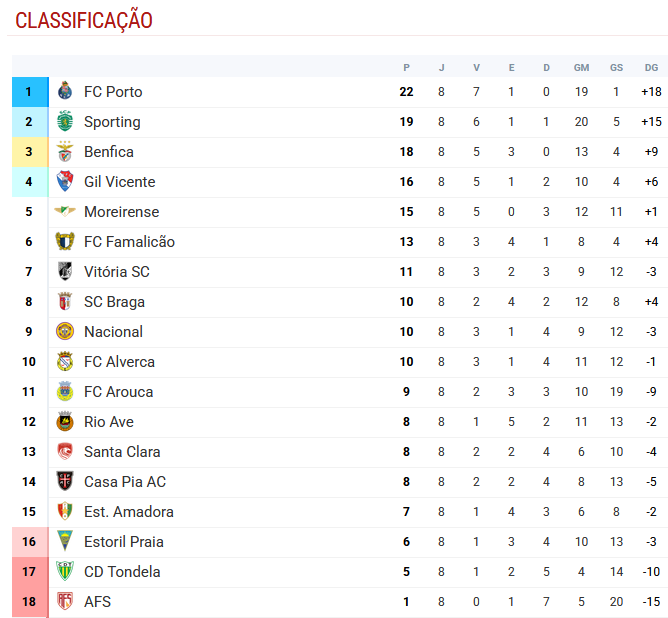The image size is (668, 618).
Task: Open the FC Famalicão team link
Action: [129, 242]
